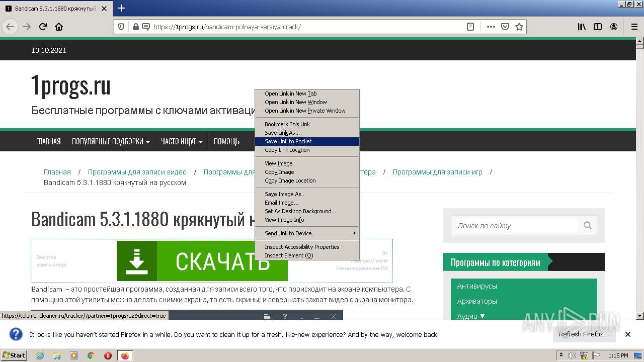Click page scrollbar down arrow
This screenshot has height=362, width=644.
640,316
